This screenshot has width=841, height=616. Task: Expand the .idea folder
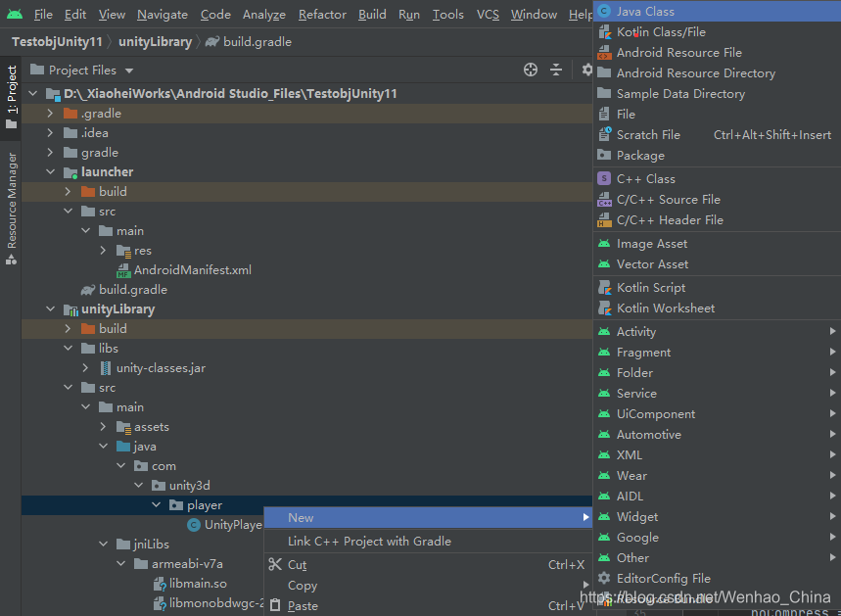click(x=50, y=132)
